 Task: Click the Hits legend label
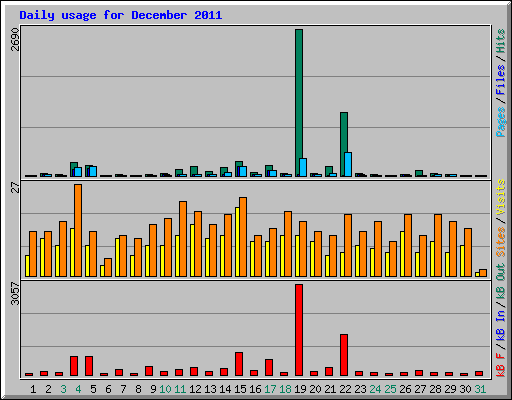coord(501,41)
